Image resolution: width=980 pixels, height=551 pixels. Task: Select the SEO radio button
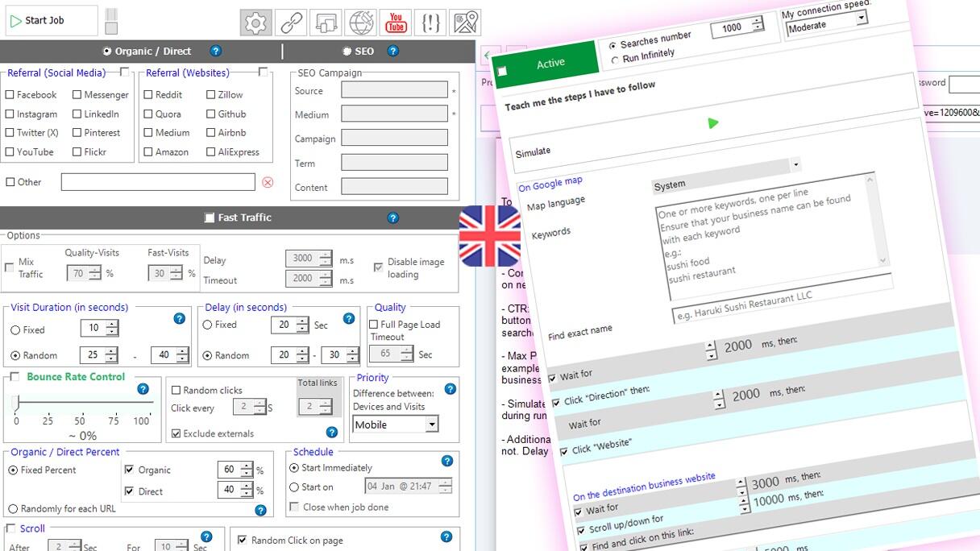(x=347, y=52)
